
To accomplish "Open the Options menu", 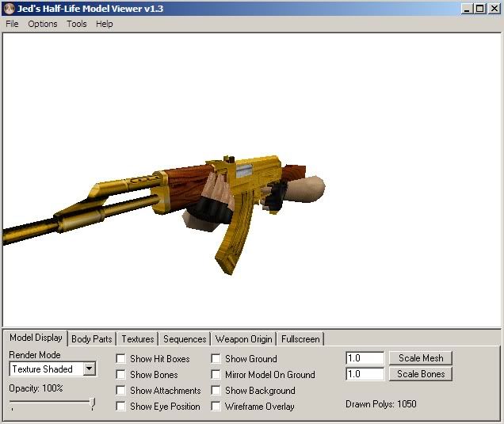I will pos(43,24).
